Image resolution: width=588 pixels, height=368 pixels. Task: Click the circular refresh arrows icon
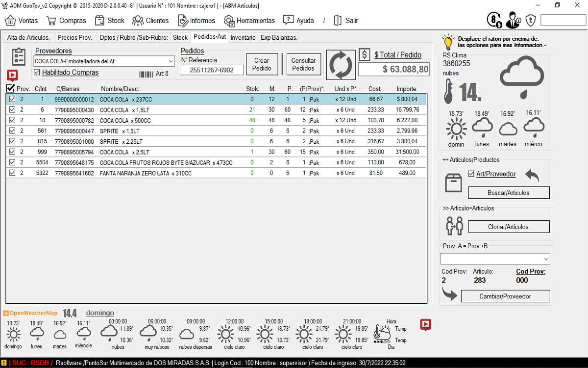click(x=341, y=64)
